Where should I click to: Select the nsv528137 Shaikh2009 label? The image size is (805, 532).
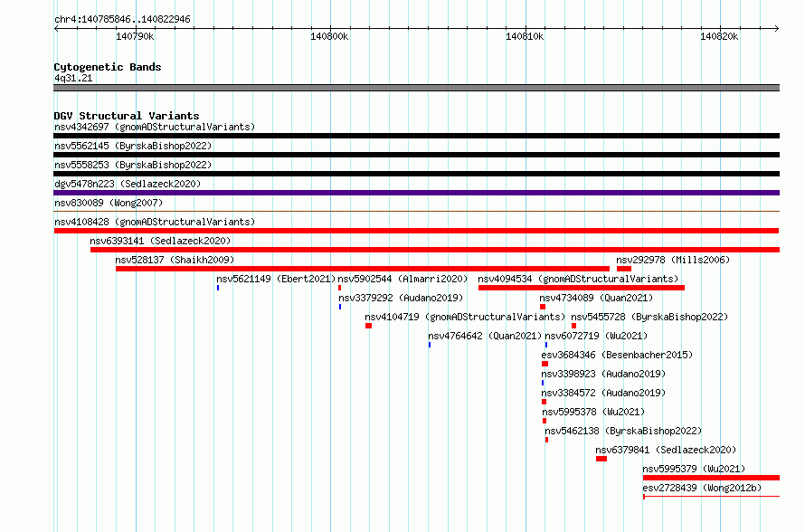coord(175,260)
